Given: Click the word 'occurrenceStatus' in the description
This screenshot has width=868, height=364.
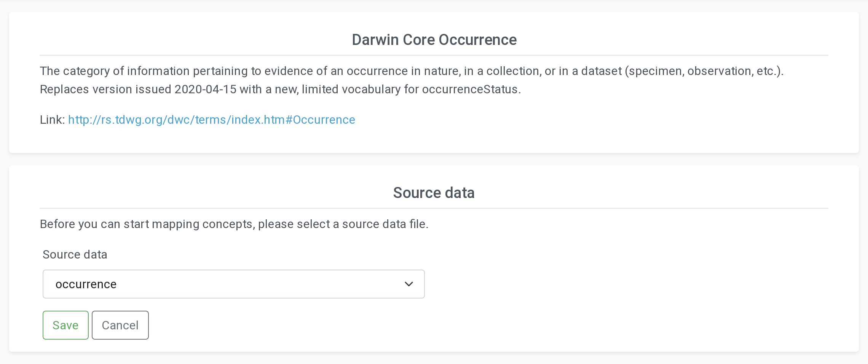Looking at the screenshot, I should 470,89.
